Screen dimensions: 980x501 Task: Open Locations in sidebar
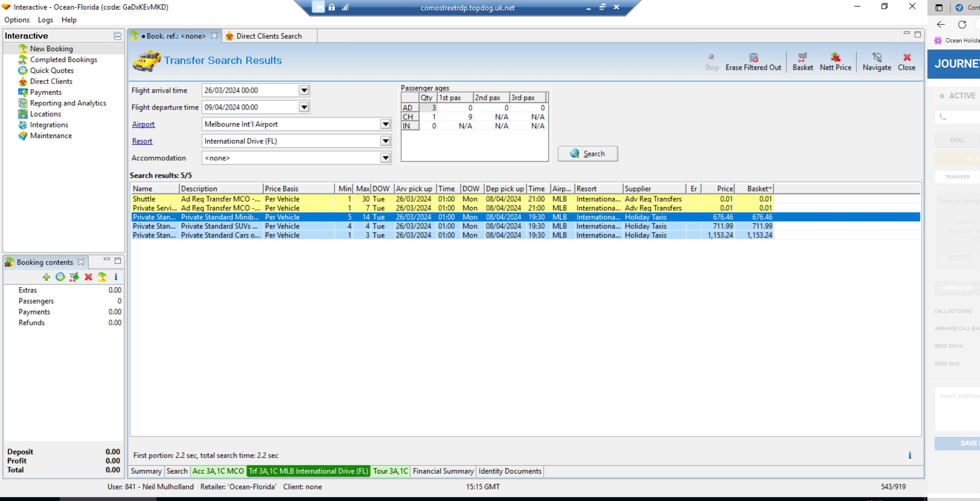click(x=45, y=114)
